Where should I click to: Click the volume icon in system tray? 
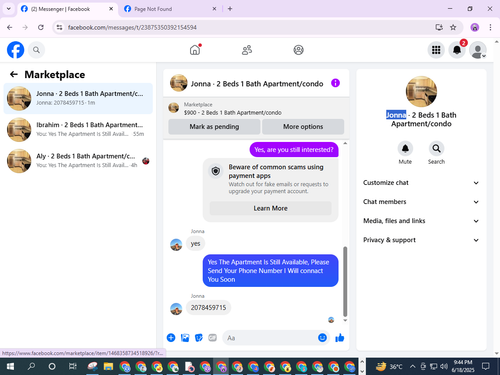click(x=444, y=367)
